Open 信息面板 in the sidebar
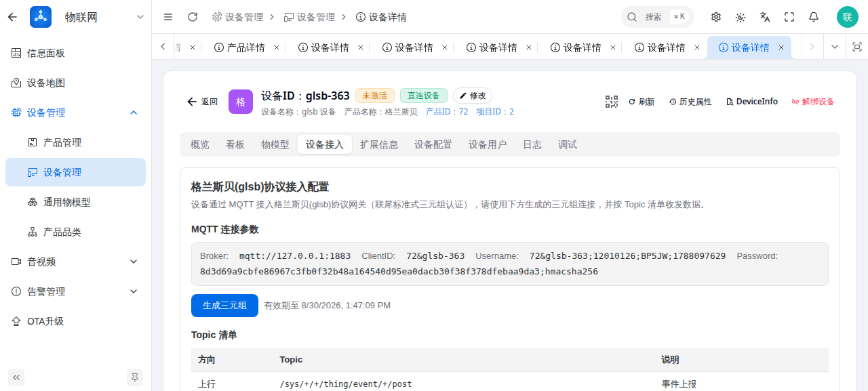This screenshot has width=868, height=391. point(75,53)
